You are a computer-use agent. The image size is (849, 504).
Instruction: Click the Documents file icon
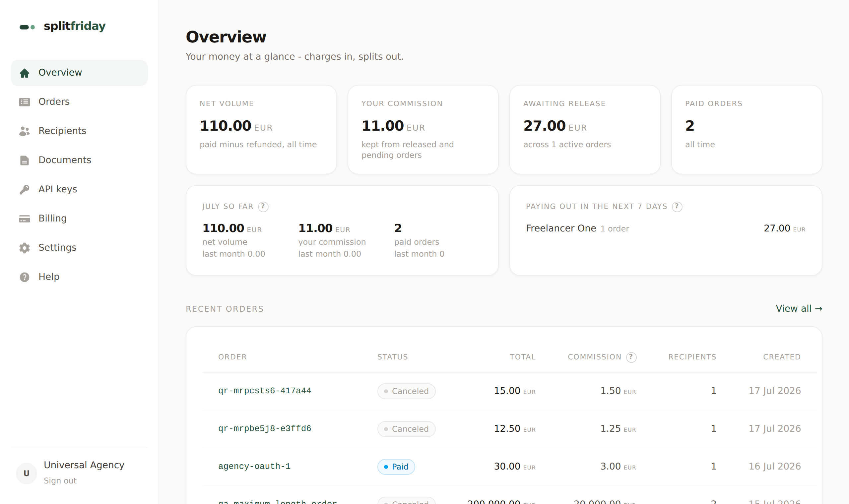25,160
